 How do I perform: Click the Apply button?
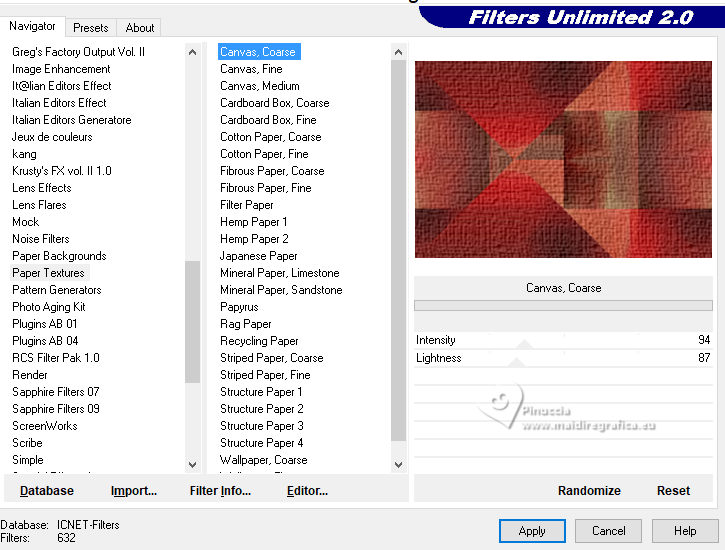tap(532, 531)
